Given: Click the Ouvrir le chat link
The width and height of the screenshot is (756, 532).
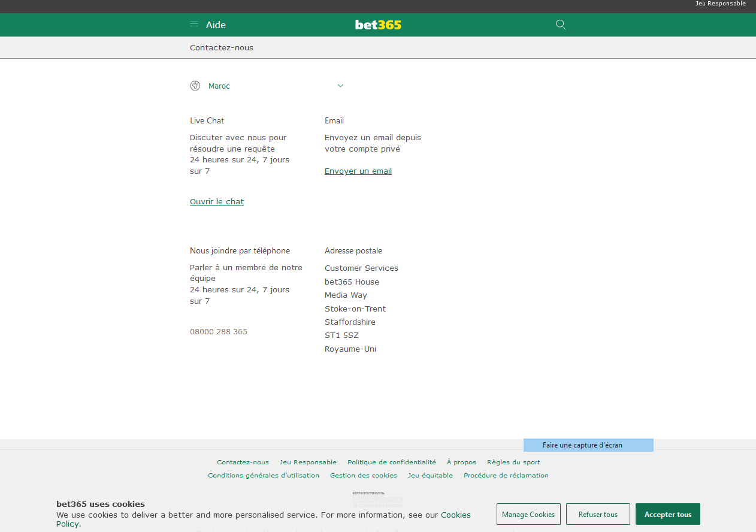Looking at the screenshot, I should pyautogui.click(x=217, y=202).
